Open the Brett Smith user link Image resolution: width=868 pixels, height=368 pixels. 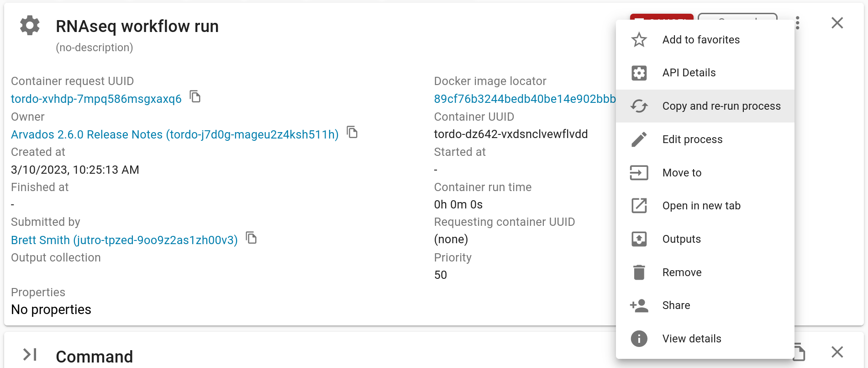[124, 240]
